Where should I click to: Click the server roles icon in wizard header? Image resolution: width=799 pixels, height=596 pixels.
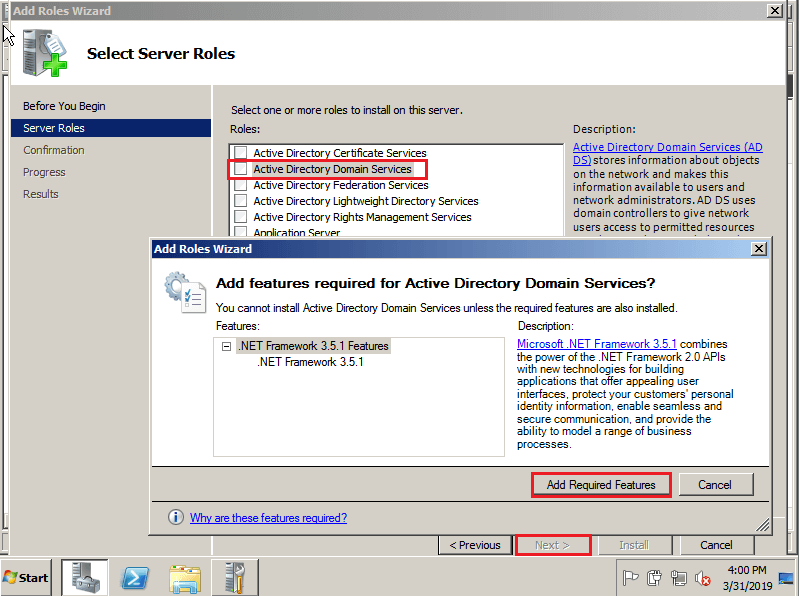click(44, 52)
